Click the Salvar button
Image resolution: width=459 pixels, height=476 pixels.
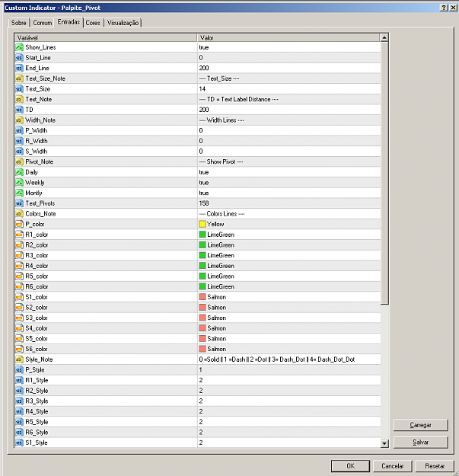[x=420, y=442]
